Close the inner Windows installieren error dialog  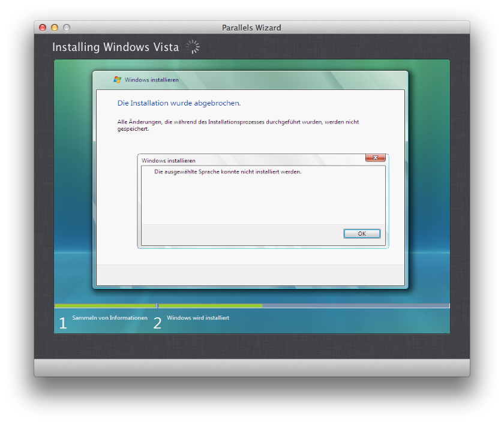375,158
